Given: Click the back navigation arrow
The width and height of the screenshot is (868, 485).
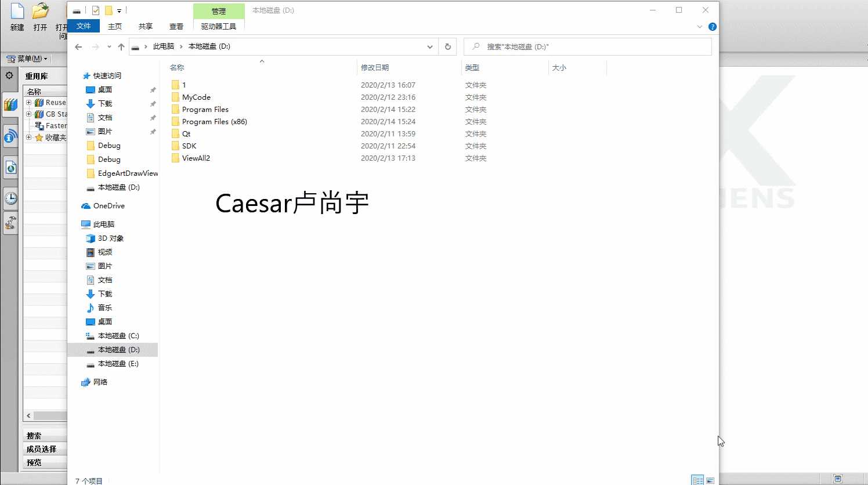Looking at the screenshot, I should click(x=79, y=47).
